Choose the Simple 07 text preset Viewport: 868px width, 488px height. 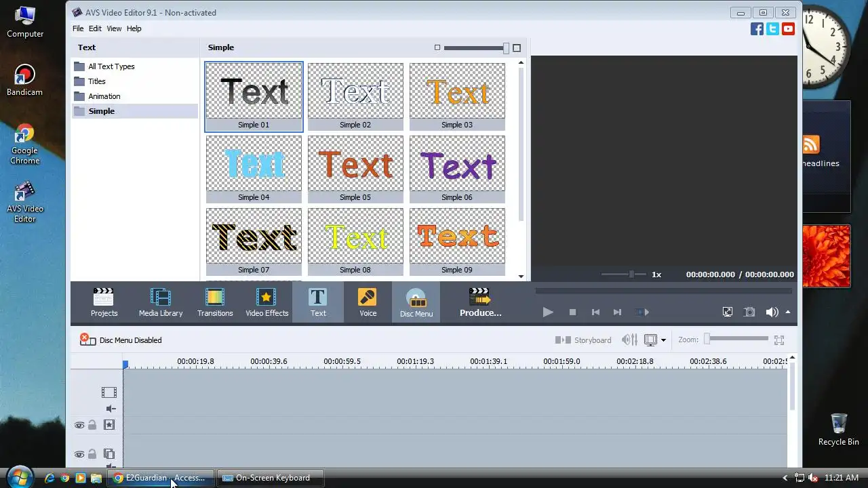254,241
